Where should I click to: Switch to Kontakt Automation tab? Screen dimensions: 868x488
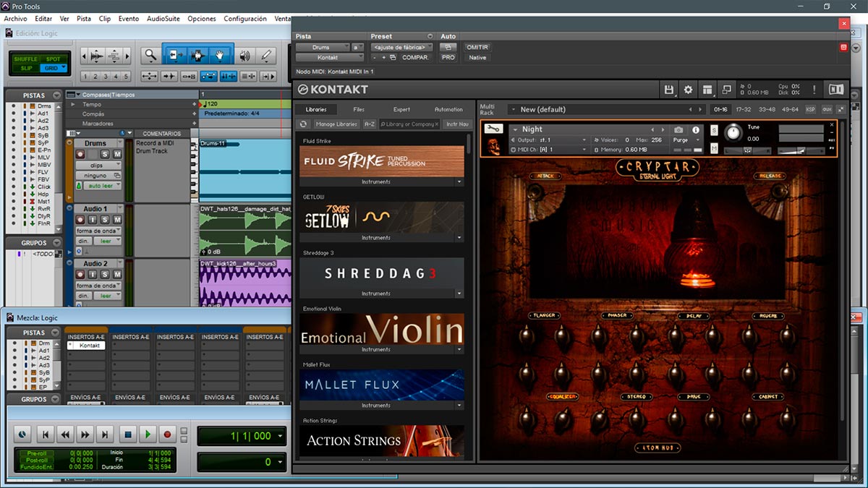[x=448, y=109]
